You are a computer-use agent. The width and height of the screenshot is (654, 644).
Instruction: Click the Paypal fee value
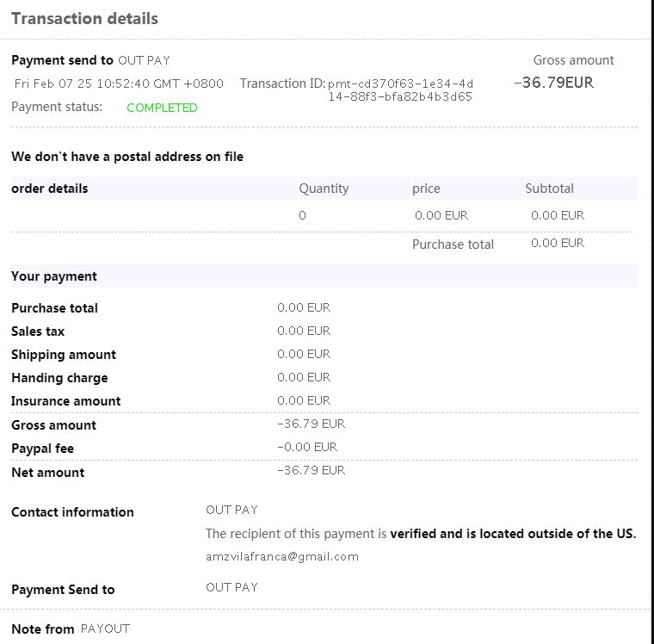click(x=307, y=447)
